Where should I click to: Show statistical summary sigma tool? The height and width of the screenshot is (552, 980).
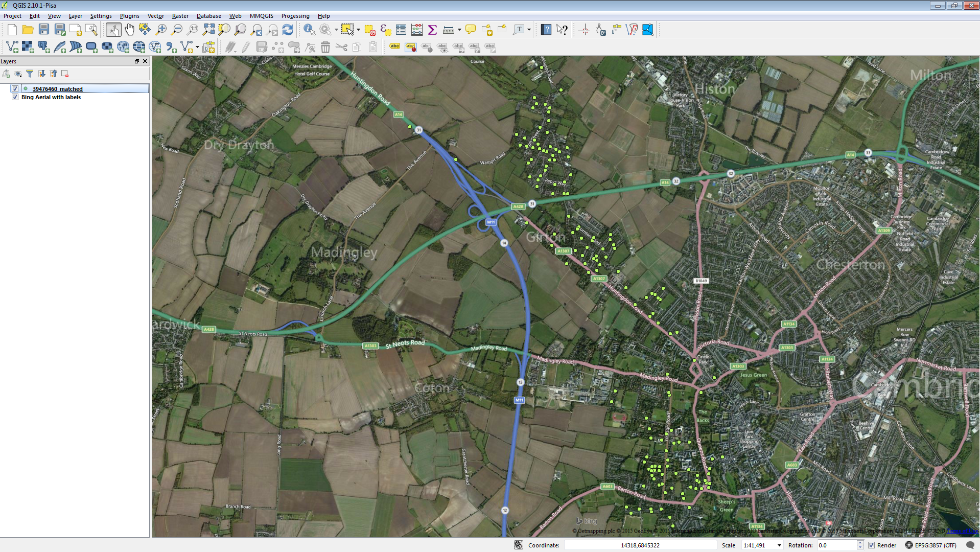[432, 30]
